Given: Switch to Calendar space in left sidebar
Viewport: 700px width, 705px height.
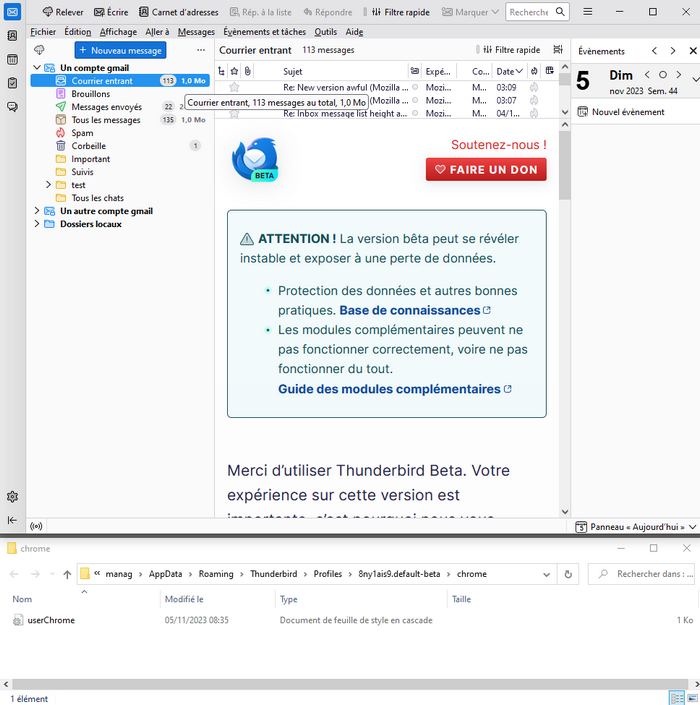Looking at the screenshot, I should 12,59.
